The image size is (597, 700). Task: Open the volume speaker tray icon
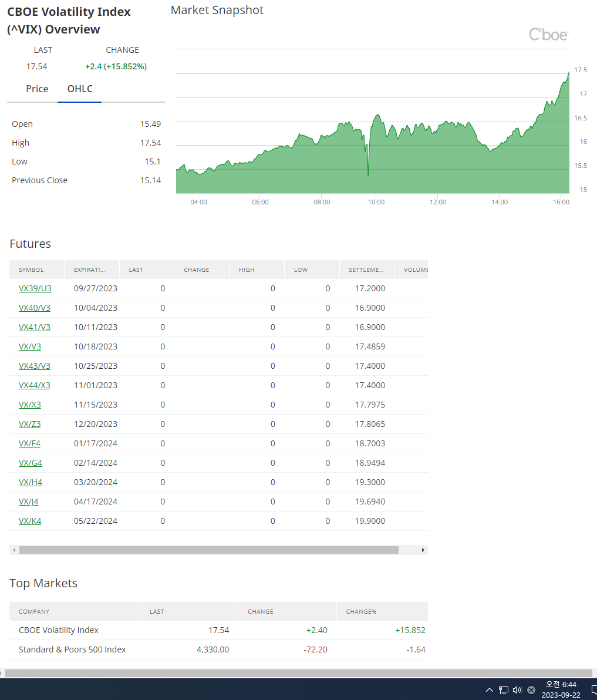pyautogui.click(x=517, y=690)
